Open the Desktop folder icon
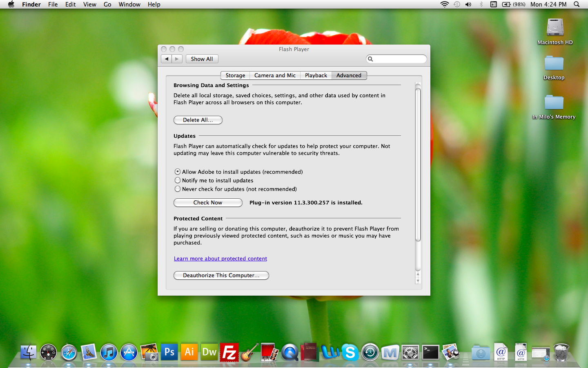 554,68
